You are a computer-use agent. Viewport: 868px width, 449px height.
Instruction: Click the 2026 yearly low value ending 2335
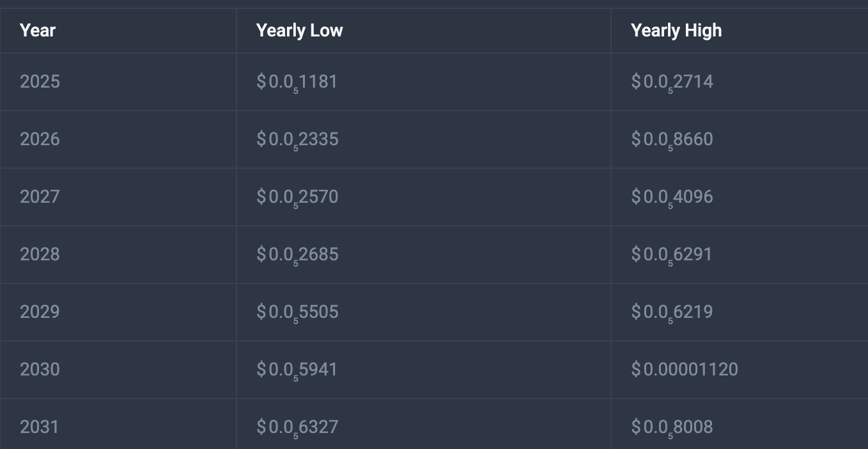point(297,140)
